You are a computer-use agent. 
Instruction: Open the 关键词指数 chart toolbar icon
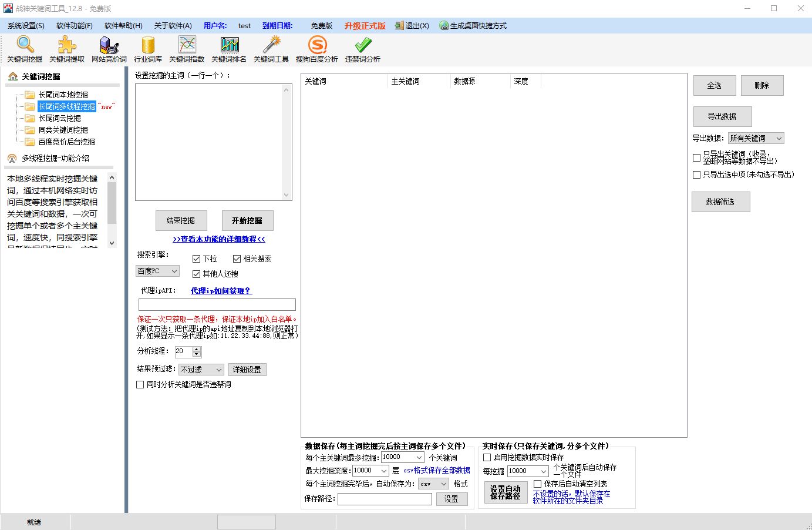tap(187, 45)
